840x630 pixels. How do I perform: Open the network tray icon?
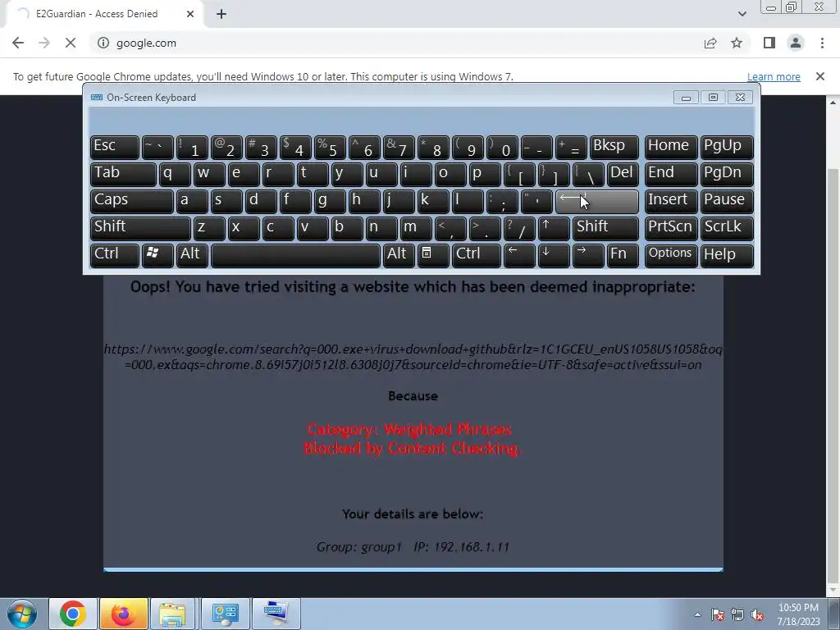[x=737, y=614]
